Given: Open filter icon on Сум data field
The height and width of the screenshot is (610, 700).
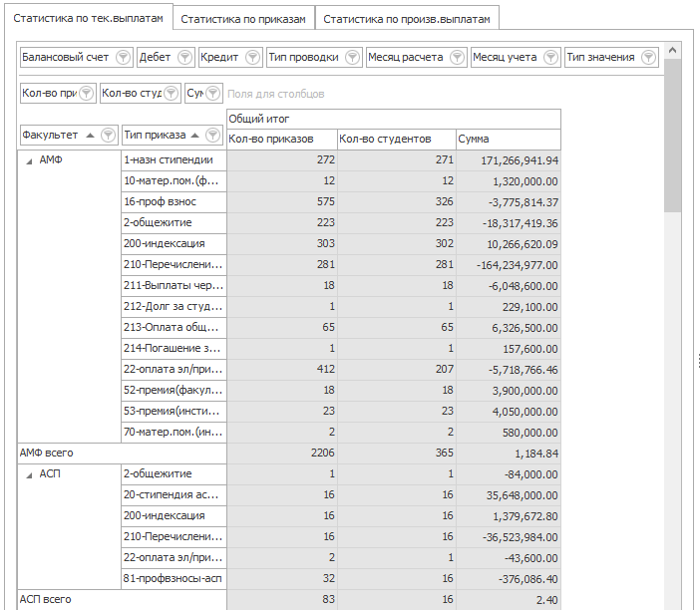Looking at the screenshot, I should (213, 93).
